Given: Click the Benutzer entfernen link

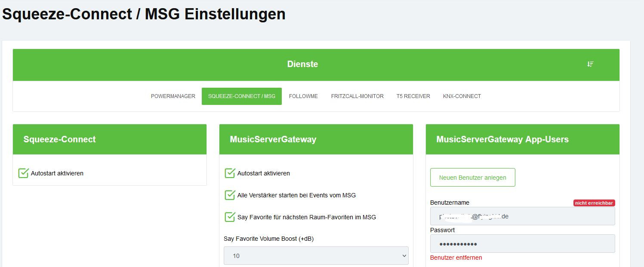Looking at the screenshot, I should click(456, 258).
